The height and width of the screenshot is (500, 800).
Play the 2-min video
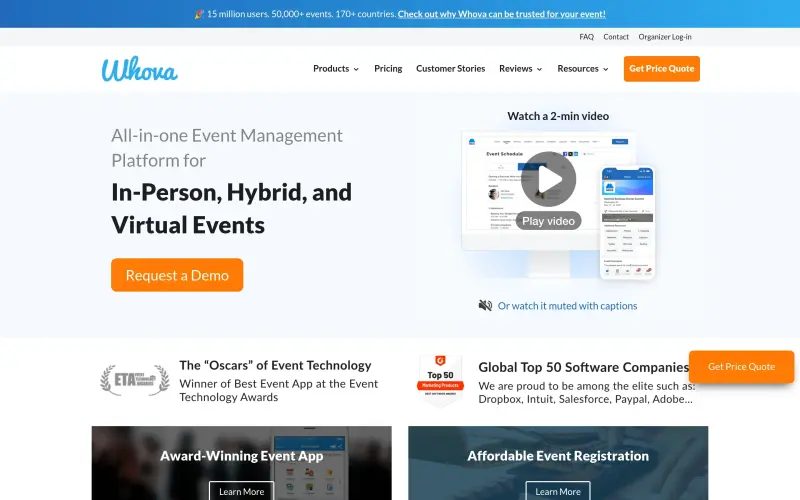click(x=548, y=179)
